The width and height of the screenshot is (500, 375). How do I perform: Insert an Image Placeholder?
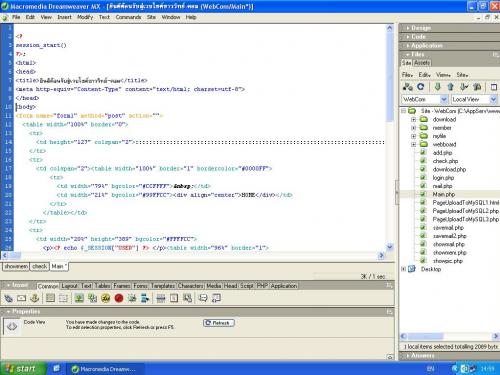coord(92,298)
